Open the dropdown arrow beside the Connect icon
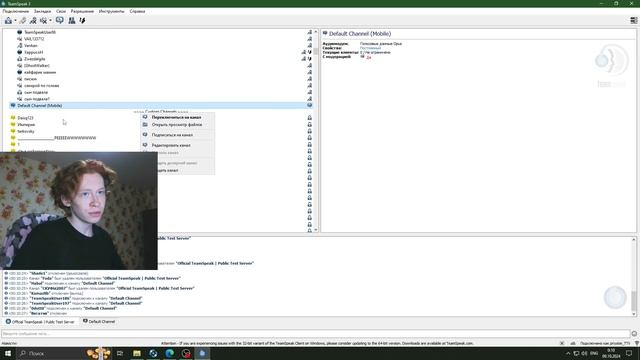Image resolution: width=640 pixels, height=360 pixels. 16,20
